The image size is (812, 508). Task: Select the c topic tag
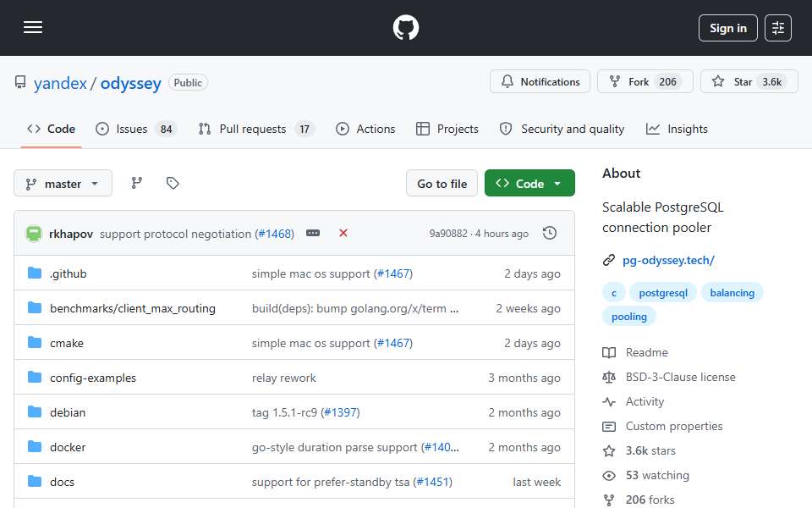[614, 293]
